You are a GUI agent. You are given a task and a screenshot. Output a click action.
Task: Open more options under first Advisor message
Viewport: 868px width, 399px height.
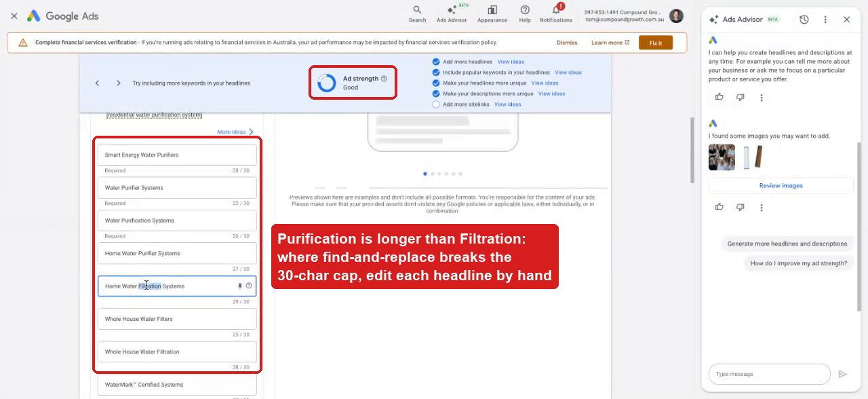coord(762,98)
